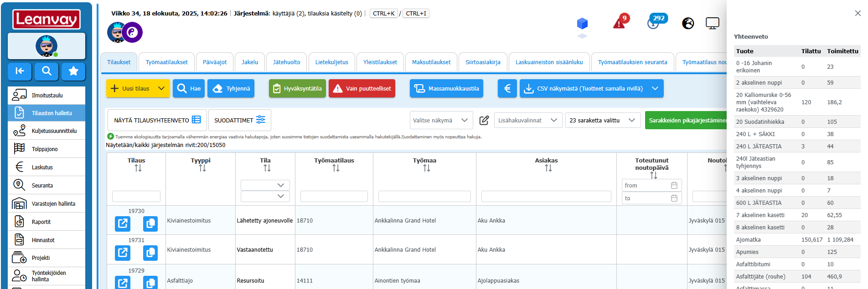The width and height of the screenshot is (868, 289).
Task: Switch to the Jätehuolto tab
Action: click(x=286, y=62)
